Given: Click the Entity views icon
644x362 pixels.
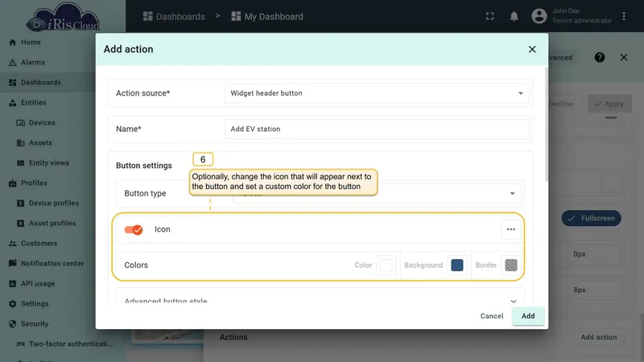Looking at the screenshot, I should (21, 163).
